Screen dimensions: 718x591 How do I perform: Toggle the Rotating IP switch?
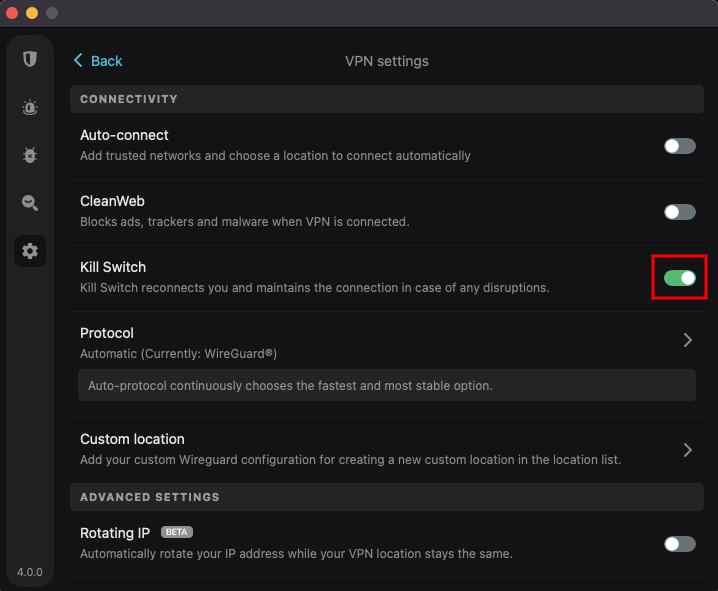coord(679,544)
